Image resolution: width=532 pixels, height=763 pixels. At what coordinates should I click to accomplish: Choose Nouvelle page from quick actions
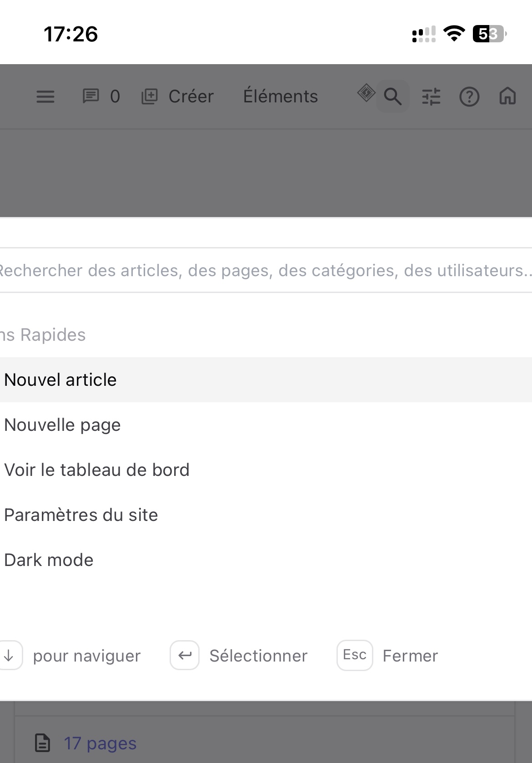point(63,425)
